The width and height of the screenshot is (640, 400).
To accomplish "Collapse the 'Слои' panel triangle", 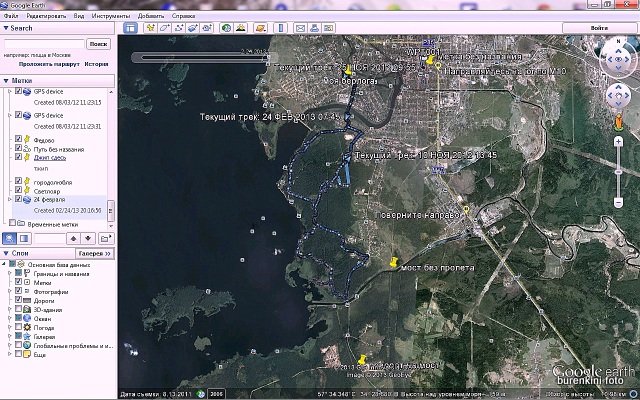I will 6,253.
